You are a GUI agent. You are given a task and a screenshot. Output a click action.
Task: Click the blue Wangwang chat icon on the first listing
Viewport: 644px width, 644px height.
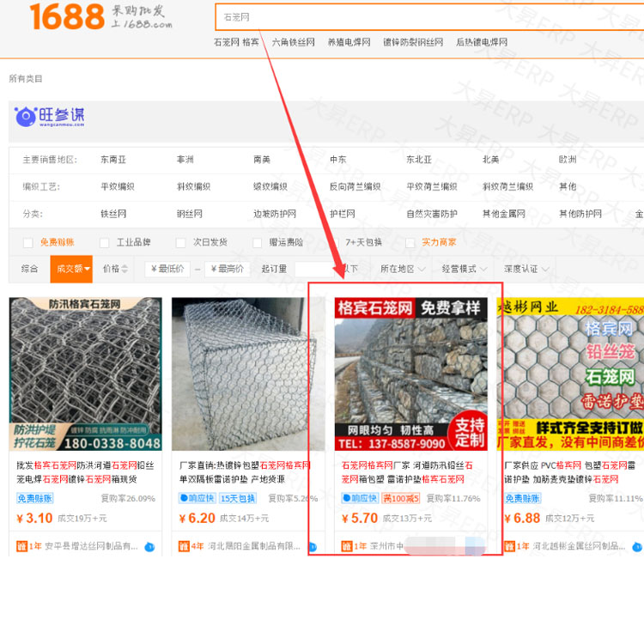coord(149,546)
